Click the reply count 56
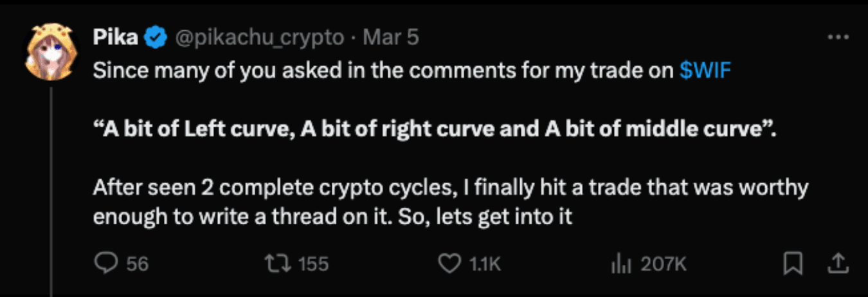The height and width of the screenshot is (297, 868). 137,264
